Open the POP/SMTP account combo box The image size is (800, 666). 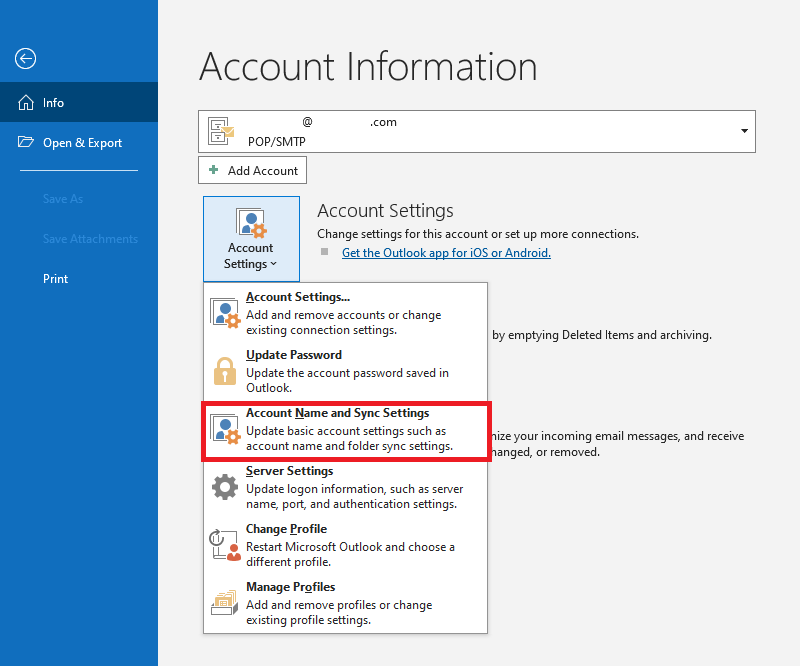[476, 131]
